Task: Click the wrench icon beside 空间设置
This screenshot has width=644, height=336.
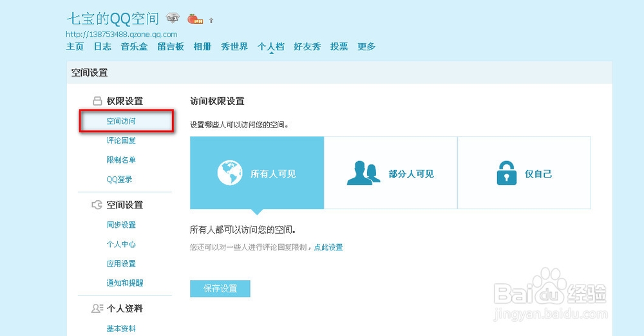Action: pos(97,205)
